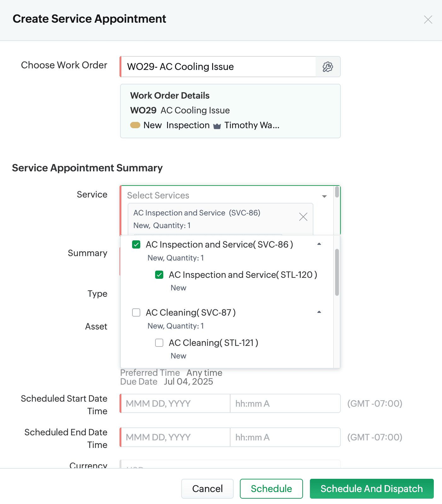Check the AC Cleaning SVC-87 checkbox
The width and height of the screenshot is (442, 504).
pyautogui.click(x=136, y=312)
